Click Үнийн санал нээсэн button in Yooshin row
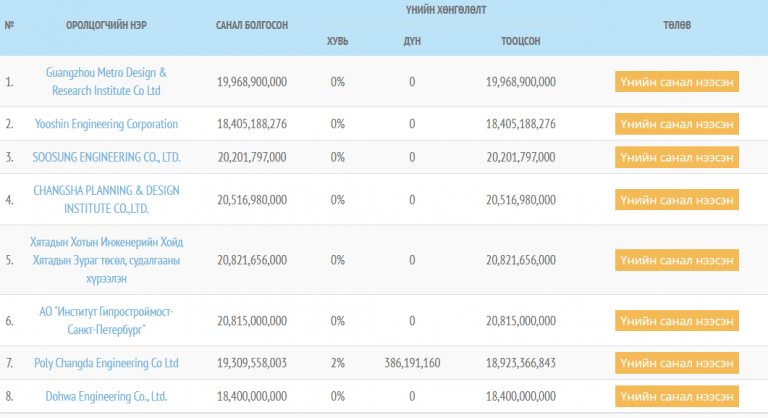Image resolution: width=768 pixels, height=418 pixels. 677,124
